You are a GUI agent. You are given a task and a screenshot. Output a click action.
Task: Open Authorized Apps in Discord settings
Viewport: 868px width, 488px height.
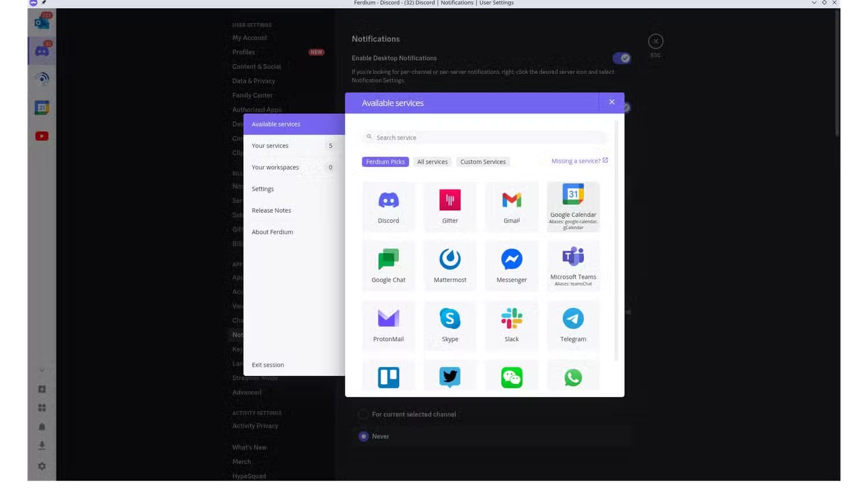pyautogui.click(x=257, y=109)
